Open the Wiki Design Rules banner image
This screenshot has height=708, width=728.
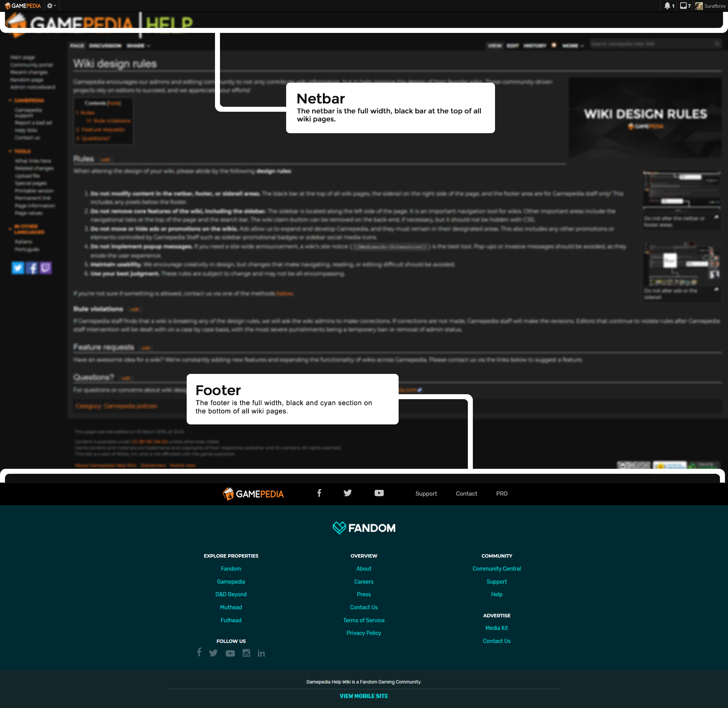[645, 118]
